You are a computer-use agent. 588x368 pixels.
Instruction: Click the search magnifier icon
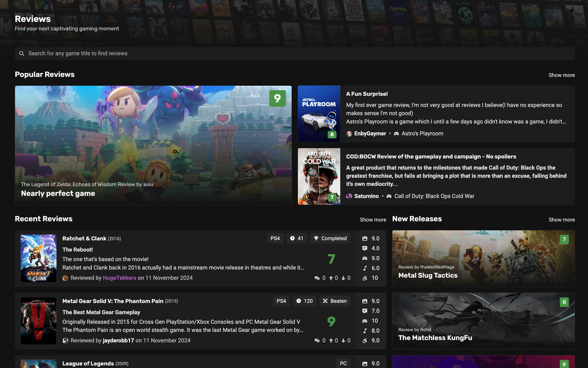coord(22,54)
